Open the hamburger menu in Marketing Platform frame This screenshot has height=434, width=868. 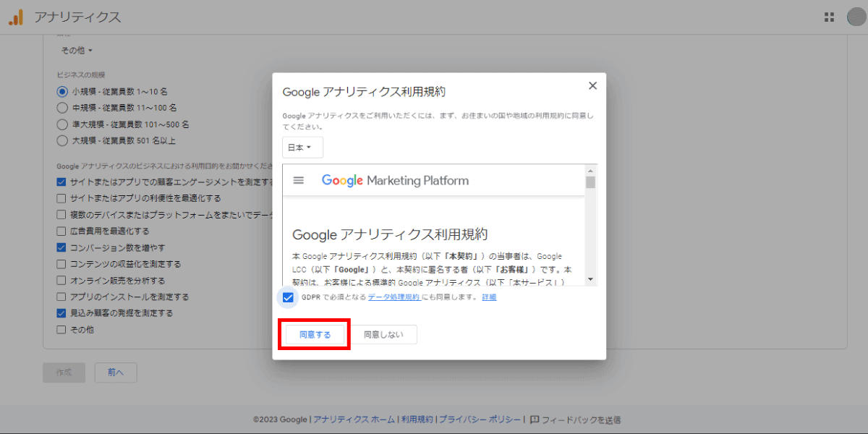click(x=298, y=180)
